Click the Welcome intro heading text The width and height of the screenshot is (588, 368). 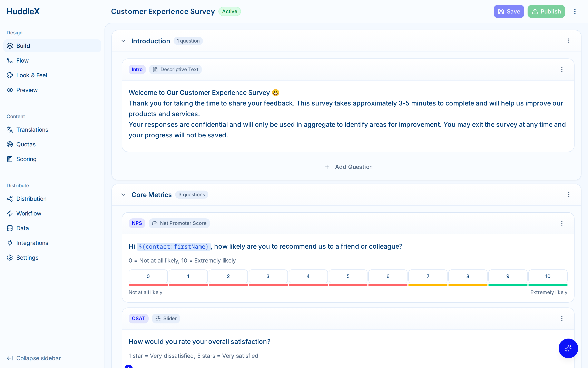pos(204,93)
